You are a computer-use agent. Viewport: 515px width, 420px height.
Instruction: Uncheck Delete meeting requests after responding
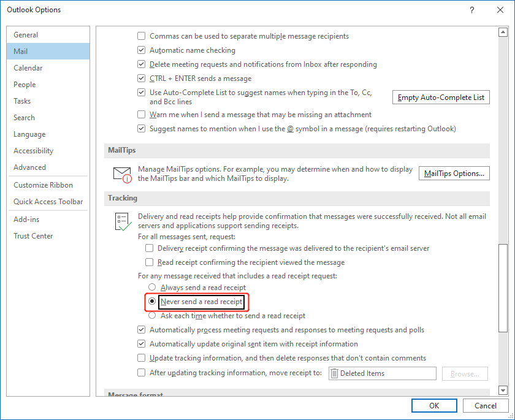click(141, 64)
